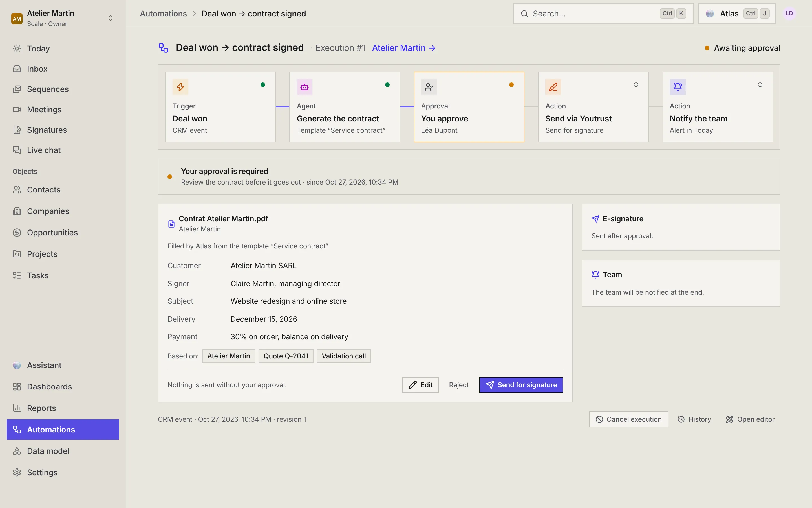Click the Automations workflow icon in sidebar
812x508 pixels.
17,429
